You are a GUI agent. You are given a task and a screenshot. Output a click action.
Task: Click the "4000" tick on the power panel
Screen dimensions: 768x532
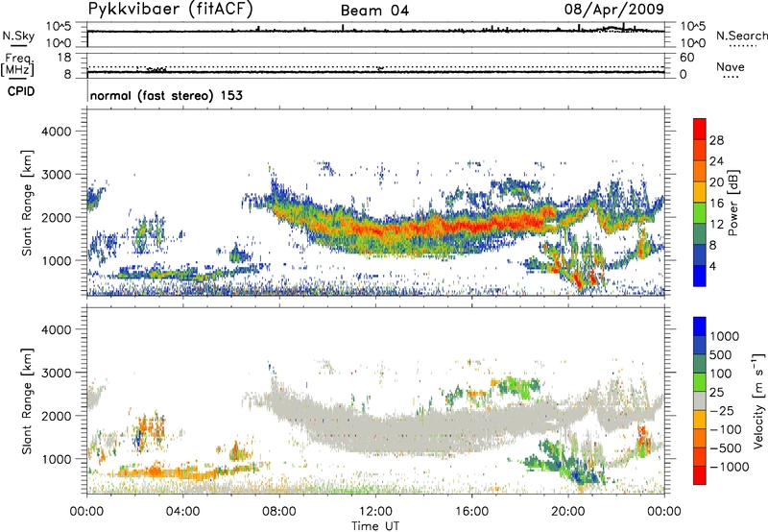pos(57,132)
